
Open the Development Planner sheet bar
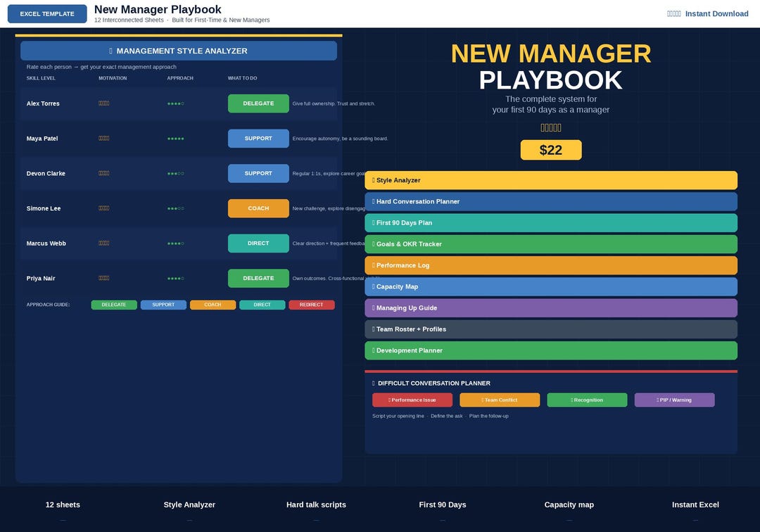point(551,350)
